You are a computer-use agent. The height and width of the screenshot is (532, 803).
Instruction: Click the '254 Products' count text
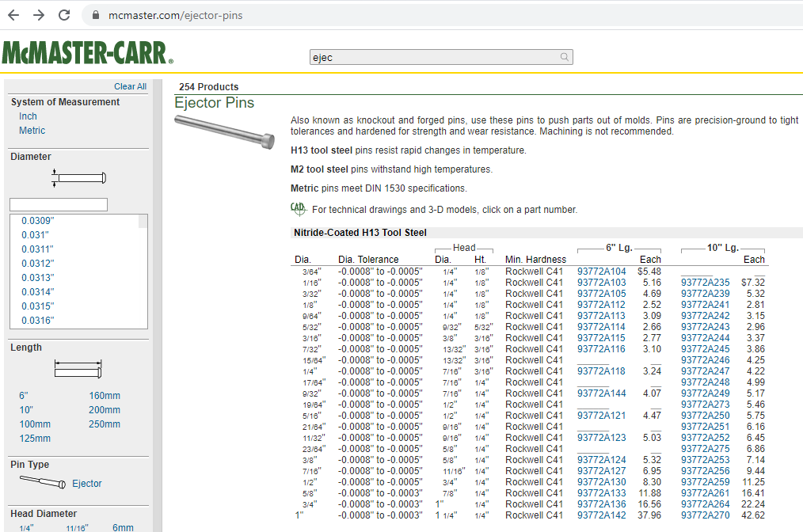(x=209, y=87)
